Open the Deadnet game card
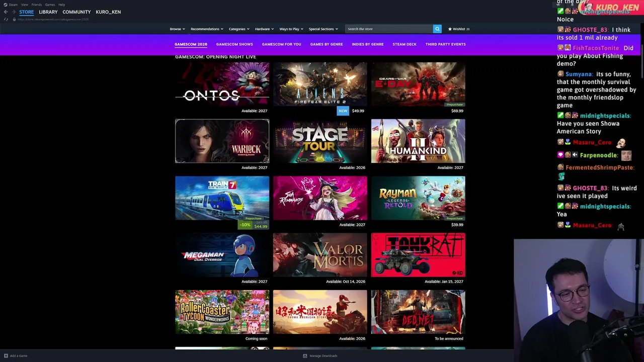The image size is (644, 362). [418, 312]
